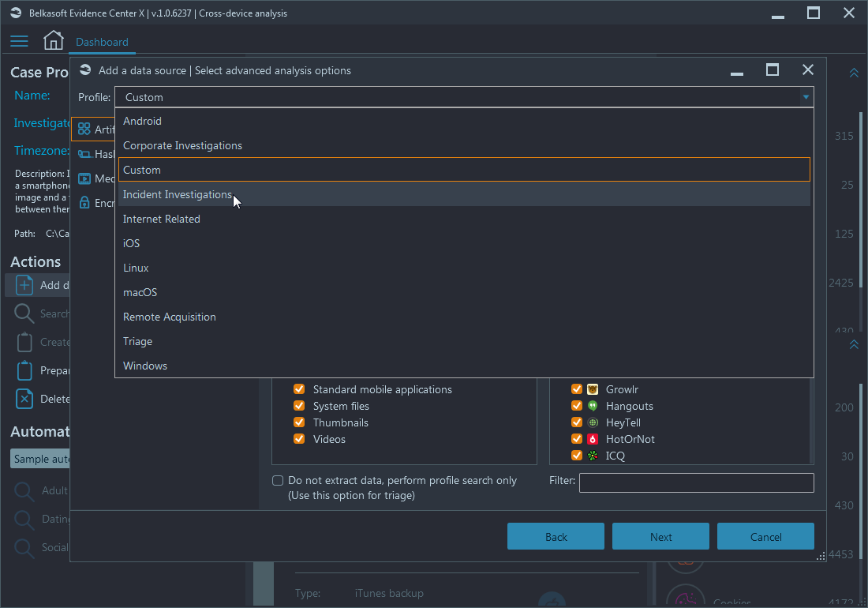
Task: Choose the Internet Related profile
Action: point(464,219)
